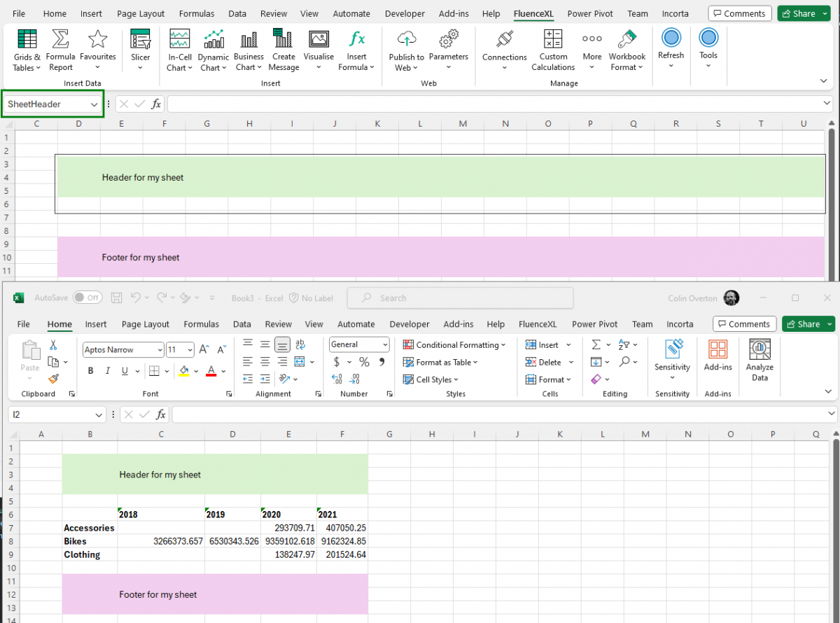Toggle the AutoSave switch
The image size is (840, 623).
pyautogui.click(x=87, y=297)
